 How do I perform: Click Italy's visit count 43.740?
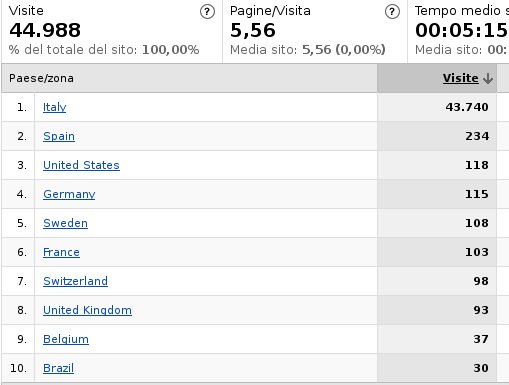(467, 107)
